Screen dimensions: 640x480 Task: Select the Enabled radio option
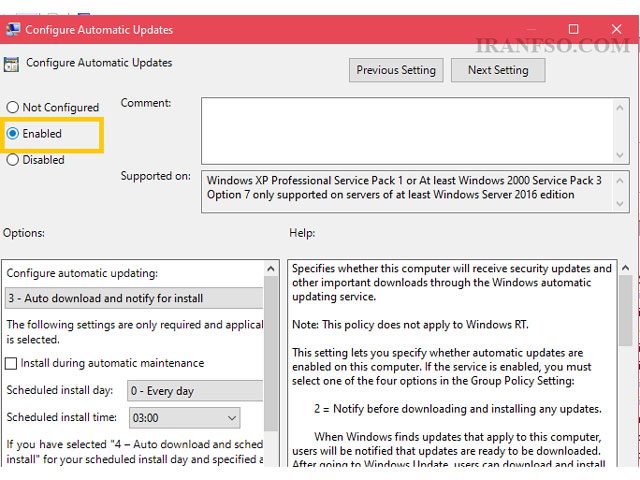[13, 133]
